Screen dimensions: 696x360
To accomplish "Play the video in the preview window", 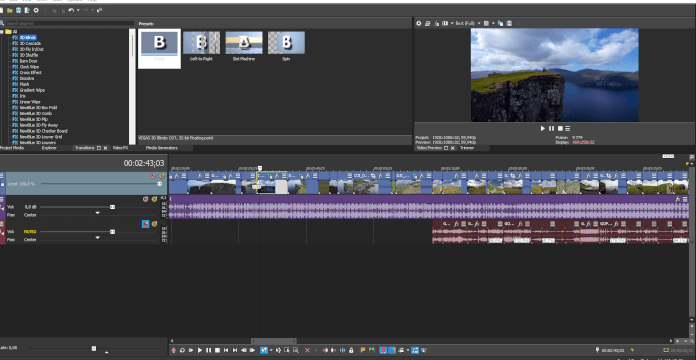I will click(542, 128).
